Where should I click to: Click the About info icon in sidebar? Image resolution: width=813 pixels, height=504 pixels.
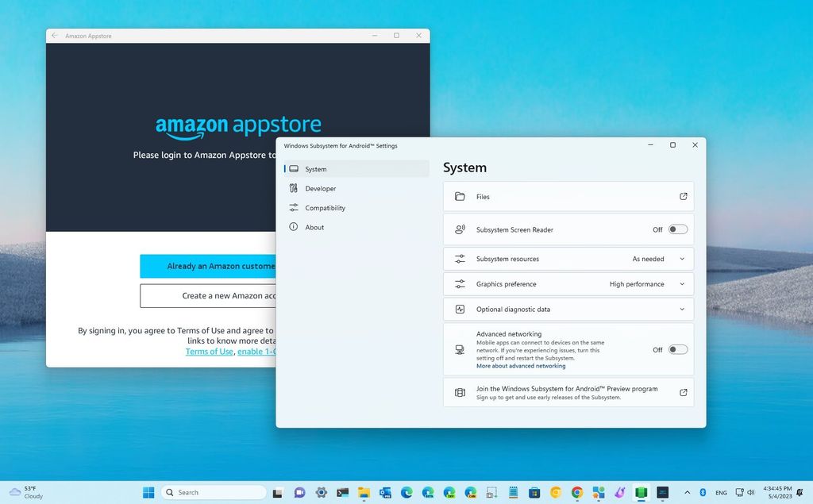295,227
